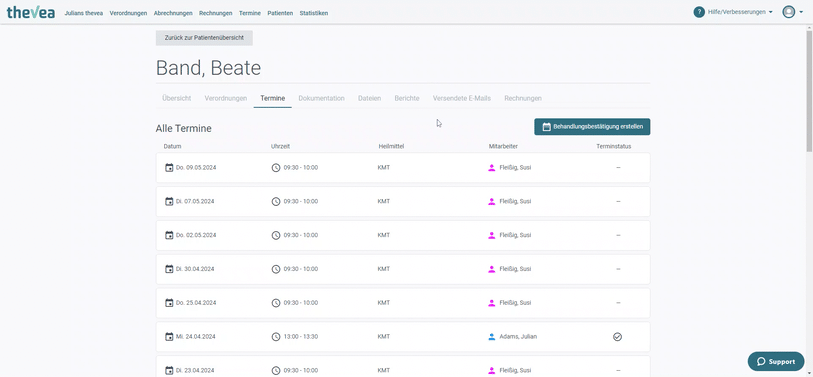This screenshot has width=813, height=377.
Task: Click calendar icon for Do. 25.04.2024
Action: coord(169,303)
